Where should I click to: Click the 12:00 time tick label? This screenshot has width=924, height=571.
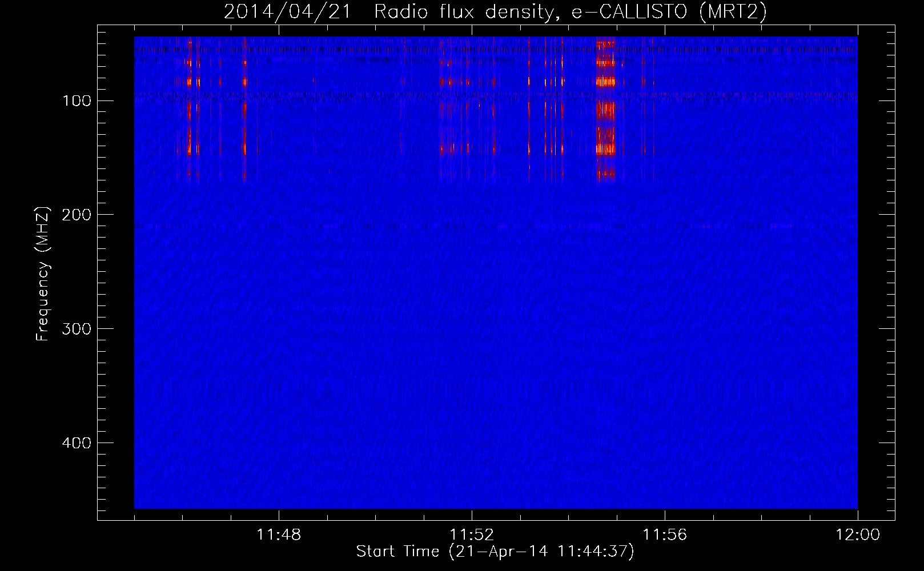pos(858,535)
